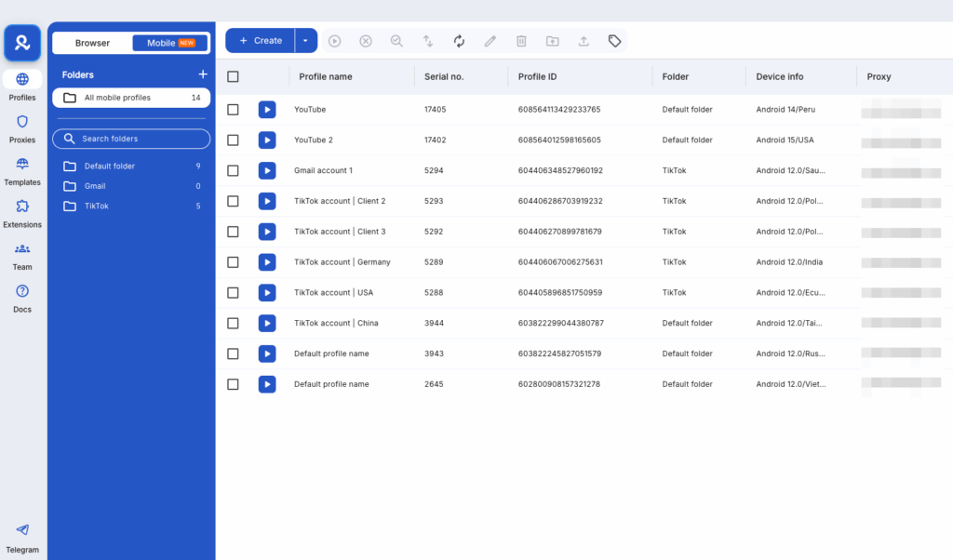The image size is (953, 560).
Task: Click the start profiles toolbar icon
Action: (334, 41)
